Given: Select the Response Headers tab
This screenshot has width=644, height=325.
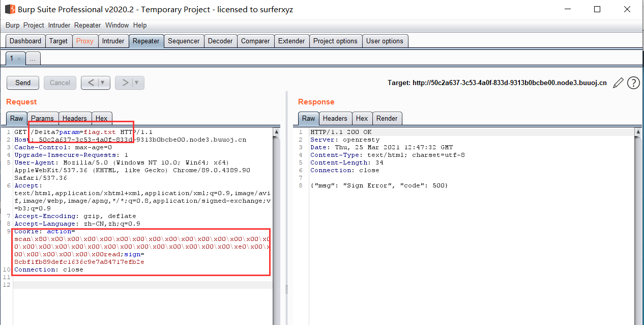Looking at the screenshot, I should pos(335,118).
